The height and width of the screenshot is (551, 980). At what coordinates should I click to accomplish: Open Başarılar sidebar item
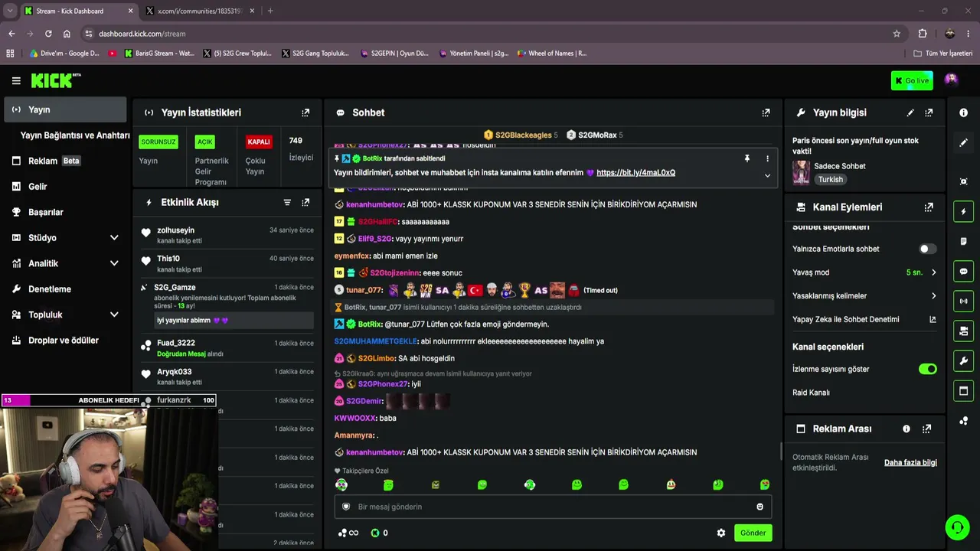point(65,212)
